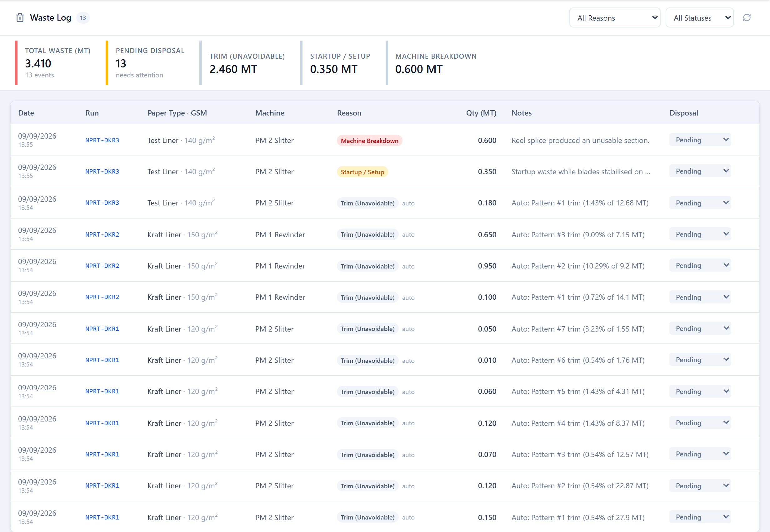The image size is (770, 532).
Task: Click Trim (Unavoidable) badge in 0.180 row
Action: 367,203
